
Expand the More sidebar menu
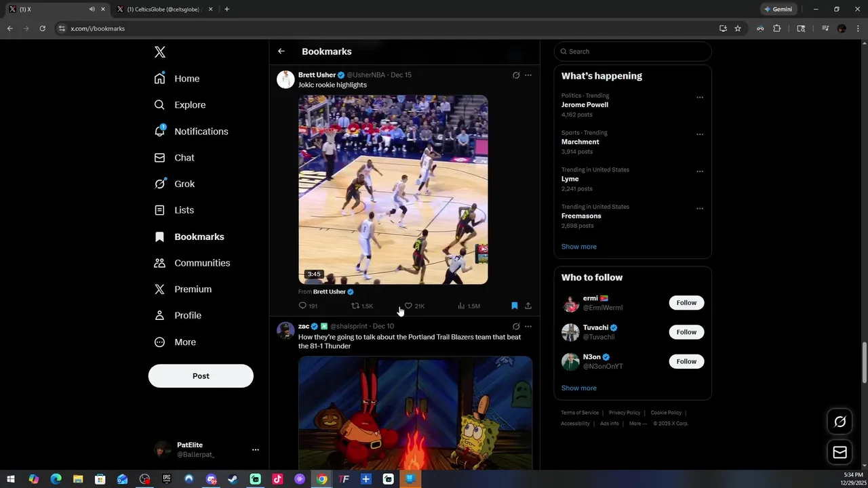pyautogui.click(x=175, y=342)
